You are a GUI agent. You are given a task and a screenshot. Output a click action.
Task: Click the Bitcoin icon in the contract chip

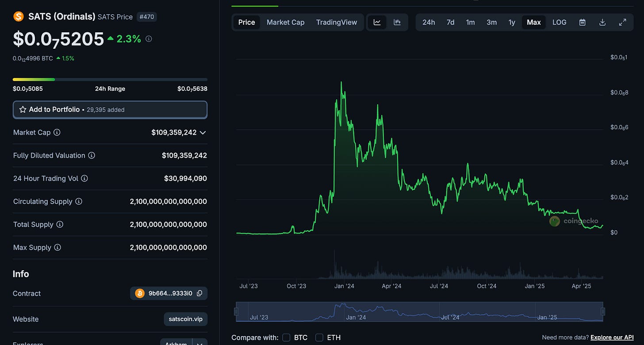[x=140, y=293]
